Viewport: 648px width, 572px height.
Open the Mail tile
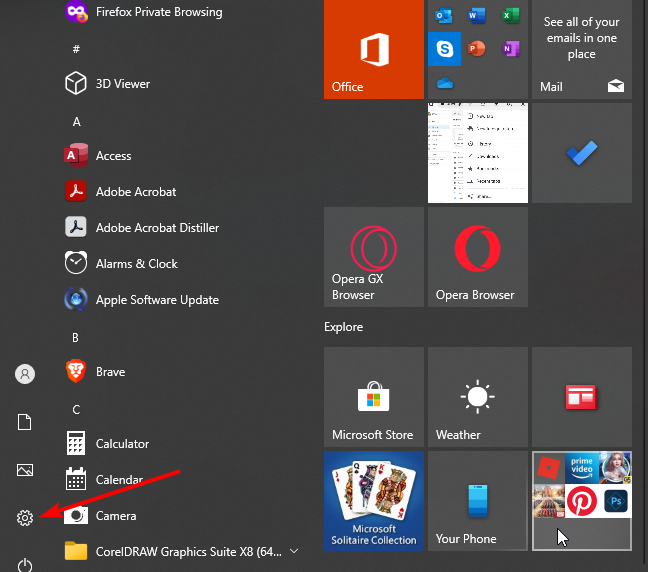[581, 49]
